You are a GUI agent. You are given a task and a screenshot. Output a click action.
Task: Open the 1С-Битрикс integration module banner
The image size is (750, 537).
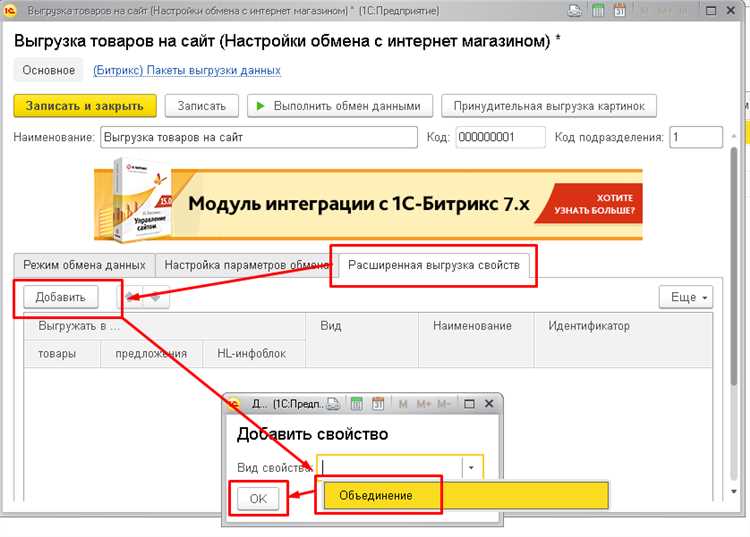[368, 204]
